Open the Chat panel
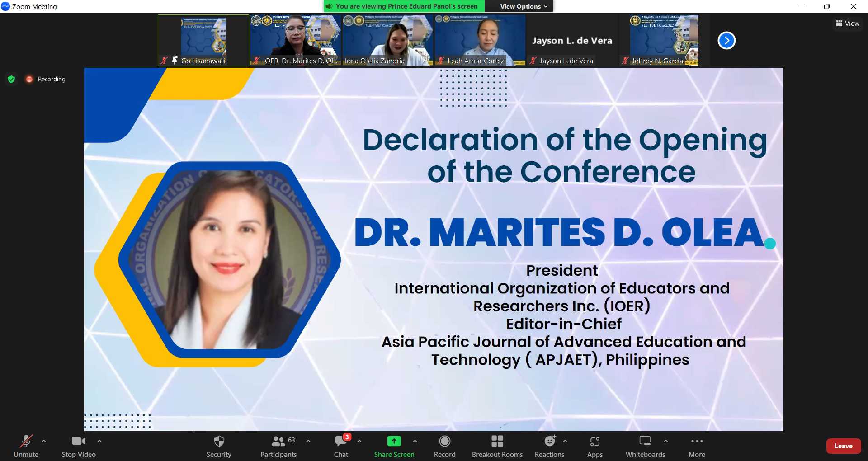This screenshot has width=868, height=461. coord(340,445)
